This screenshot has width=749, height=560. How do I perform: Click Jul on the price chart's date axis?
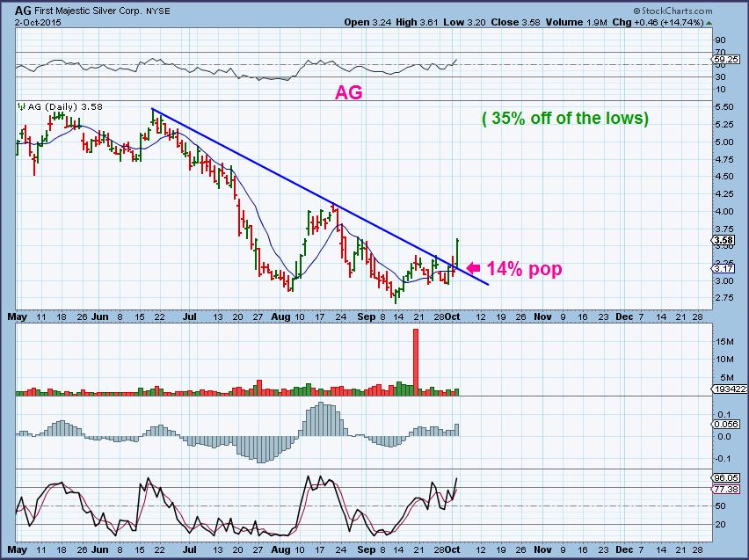(x=190, y=316)
